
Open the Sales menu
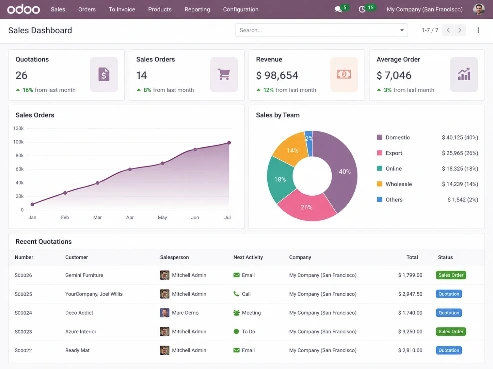click(x=58, y=9)
